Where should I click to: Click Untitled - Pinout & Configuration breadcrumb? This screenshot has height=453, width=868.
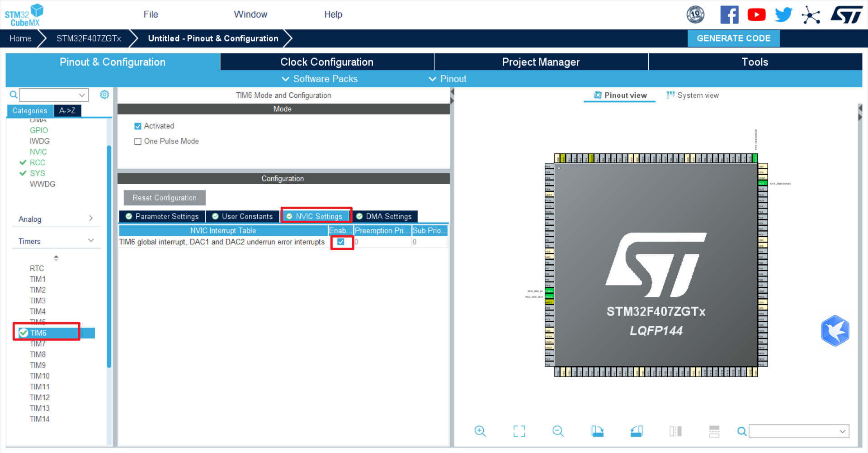(x=213, y=38)
